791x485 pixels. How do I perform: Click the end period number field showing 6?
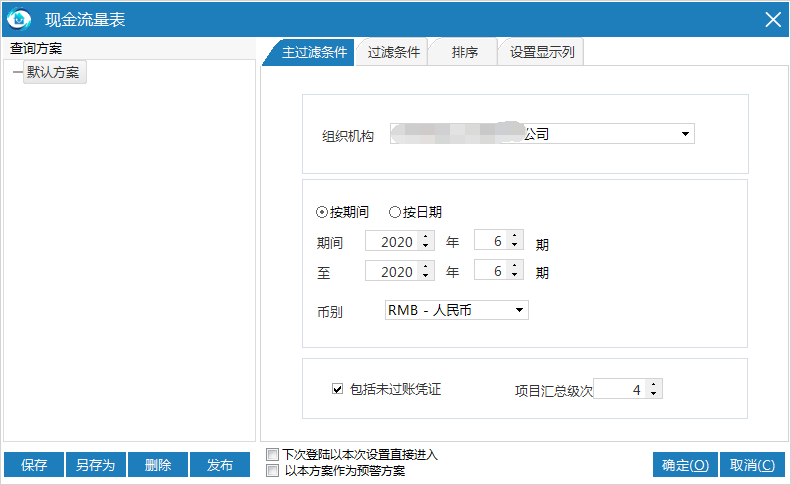[x=491, y=270]
